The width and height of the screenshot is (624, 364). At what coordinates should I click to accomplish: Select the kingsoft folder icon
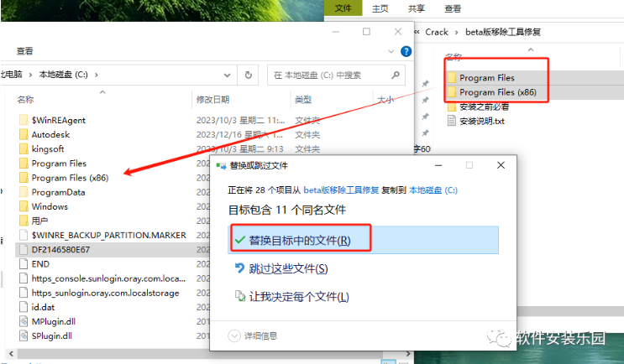[x=23, y=148]
